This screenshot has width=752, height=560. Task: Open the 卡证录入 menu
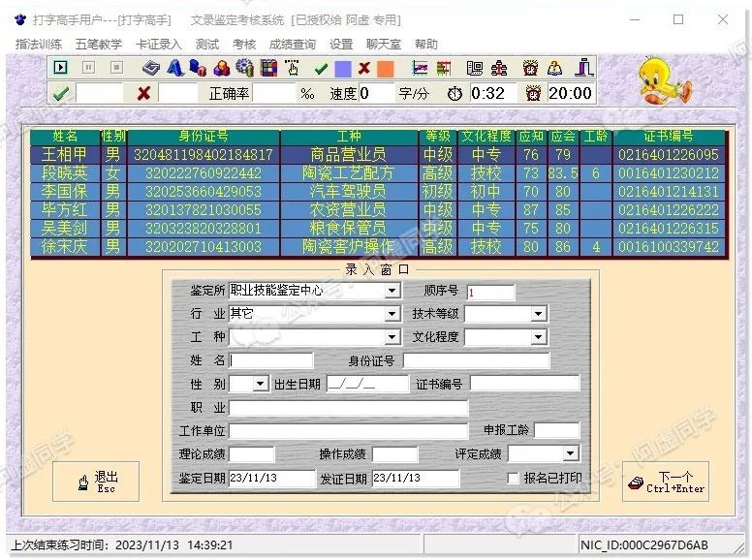[158, 45]
